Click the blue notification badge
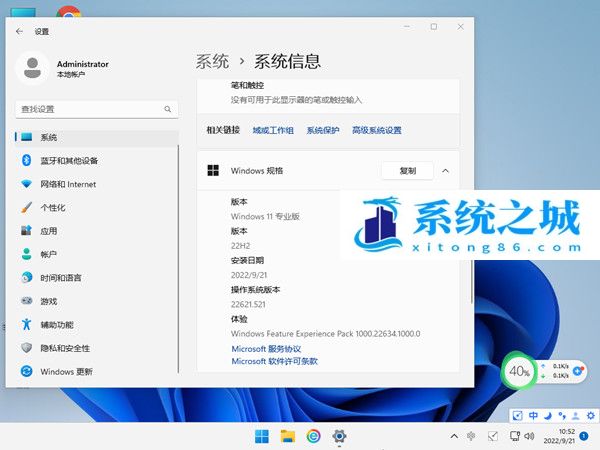The height and width of the screenshot is (450, 600). pyautogui.click(x=584, y=436)
